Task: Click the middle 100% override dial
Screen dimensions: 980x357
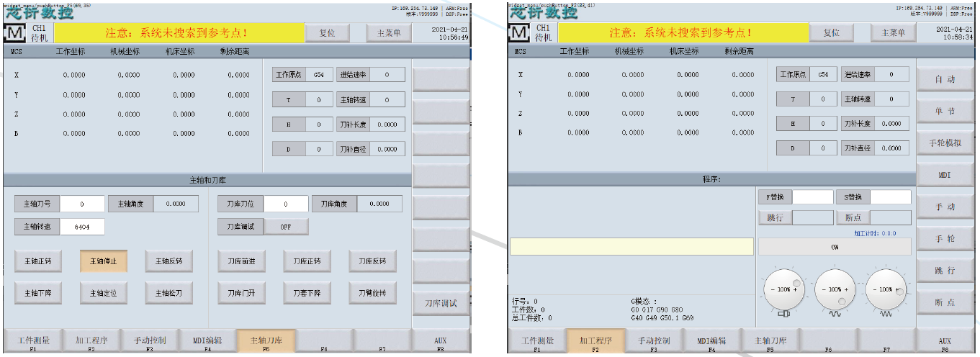Action: point(835,289)
